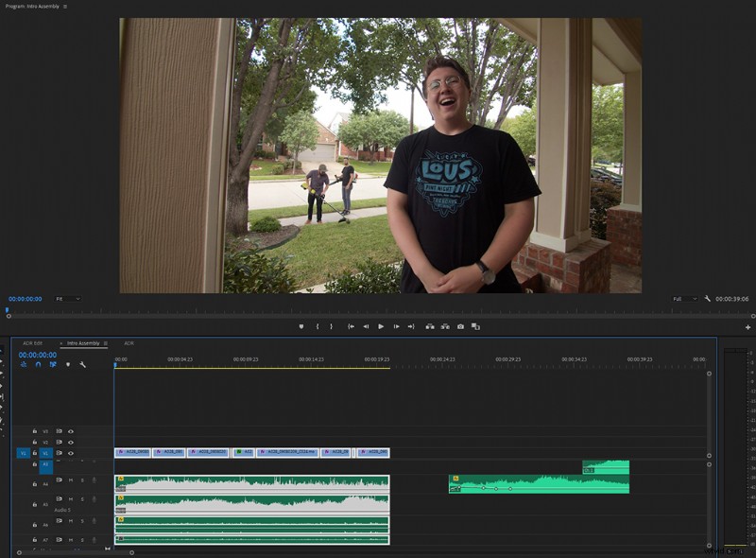Click the Lift icon in the transport bar

pyautogui.click(x=429, y=326)
